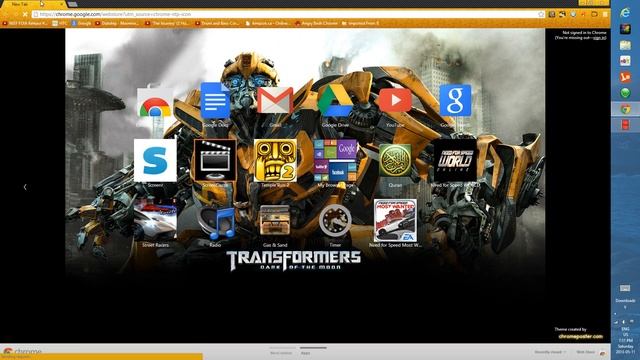
Task: Open the Imported From IE bookmarks folder
Action: [x=361, y=24]
